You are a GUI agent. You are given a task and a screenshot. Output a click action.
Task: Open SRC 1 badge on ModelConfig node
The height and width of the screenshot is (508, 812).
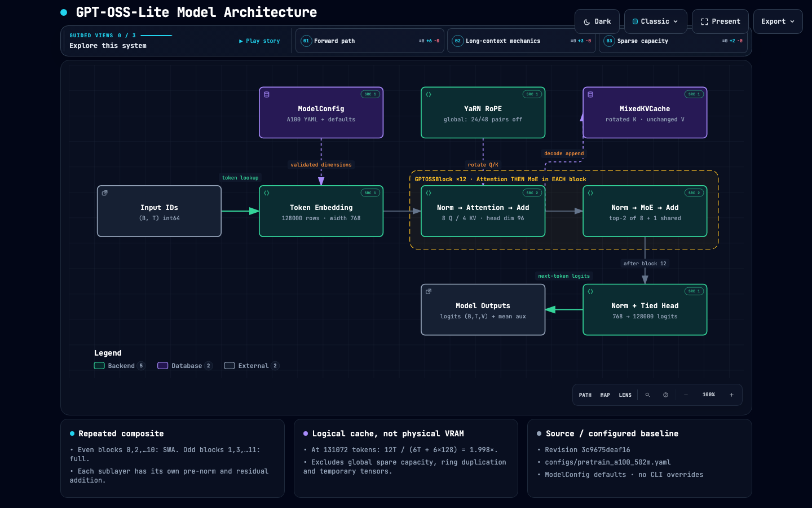click(x=370, y=94)
